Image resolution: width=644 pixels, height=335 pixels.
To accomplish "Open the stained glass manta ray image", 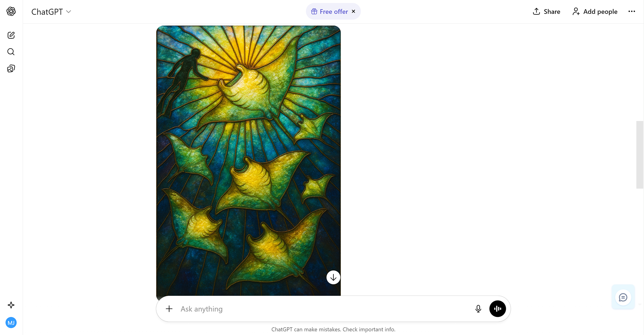I will (x=249, y=161).
